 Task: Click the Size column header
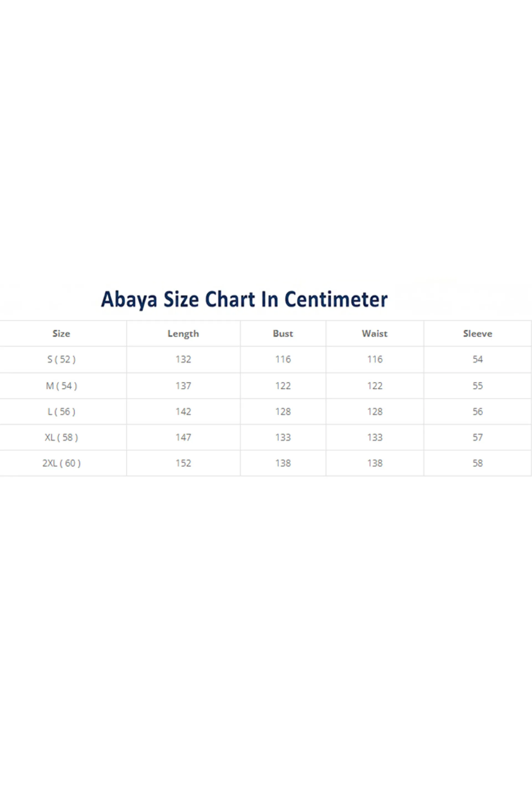click(x=62, y=334)
